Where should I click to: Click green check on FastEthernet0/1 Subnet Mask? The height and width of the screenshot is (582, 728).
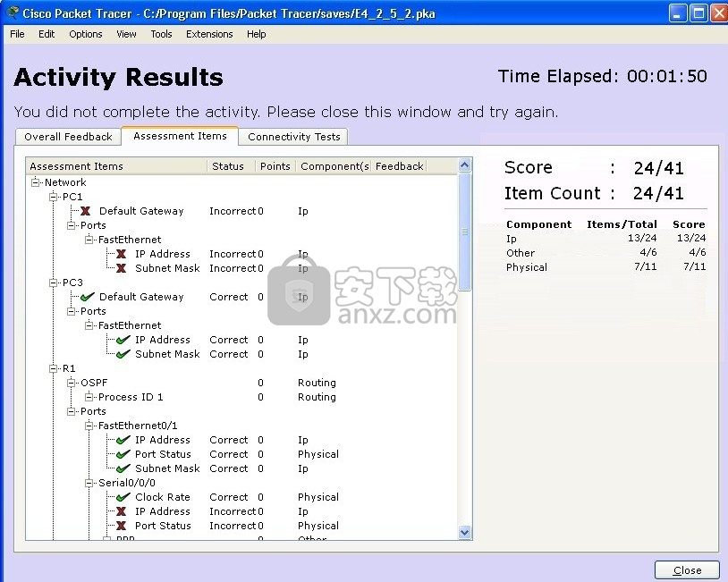(123, 468)
